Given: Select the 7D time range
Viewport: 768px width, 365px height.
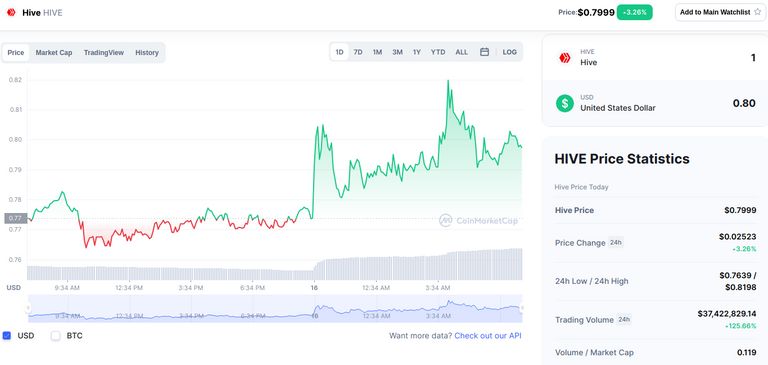Looking at the screenshot, I should (358, 52).
